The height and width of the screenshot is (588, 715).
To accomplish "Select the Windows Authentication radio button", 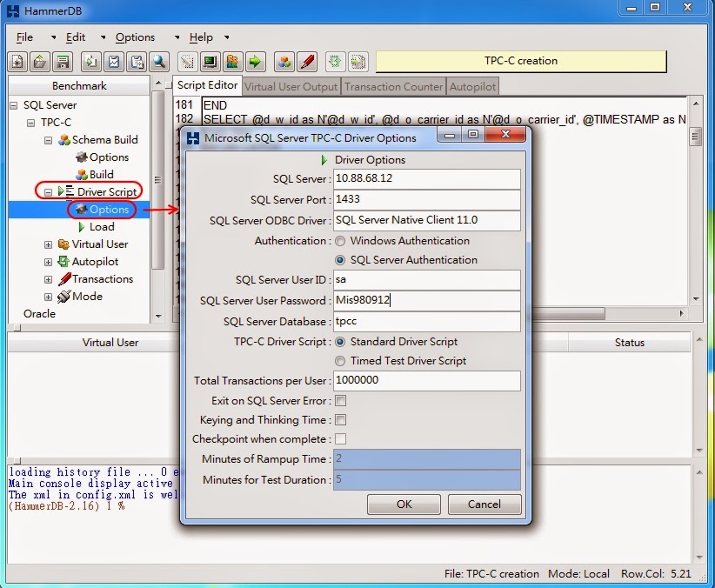I will [x=339, y=241].
